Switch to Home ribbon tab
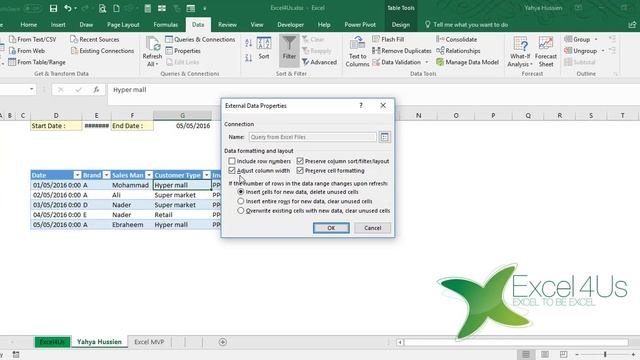 click(x=29, y=24)
